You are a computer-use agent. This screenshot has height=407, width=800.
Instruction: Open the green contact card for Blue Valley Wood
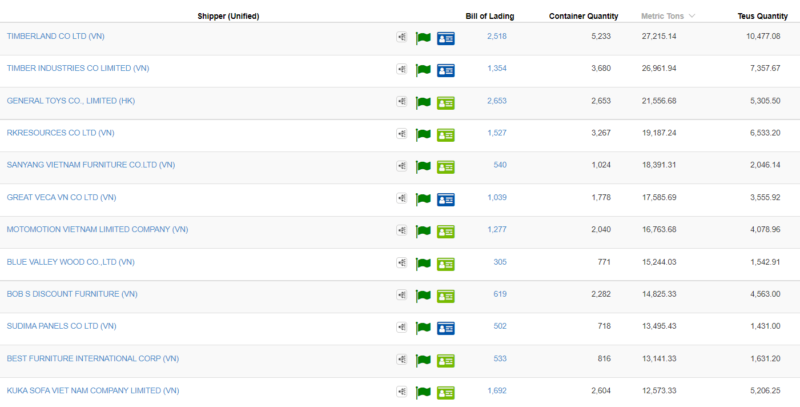[445, 263]
